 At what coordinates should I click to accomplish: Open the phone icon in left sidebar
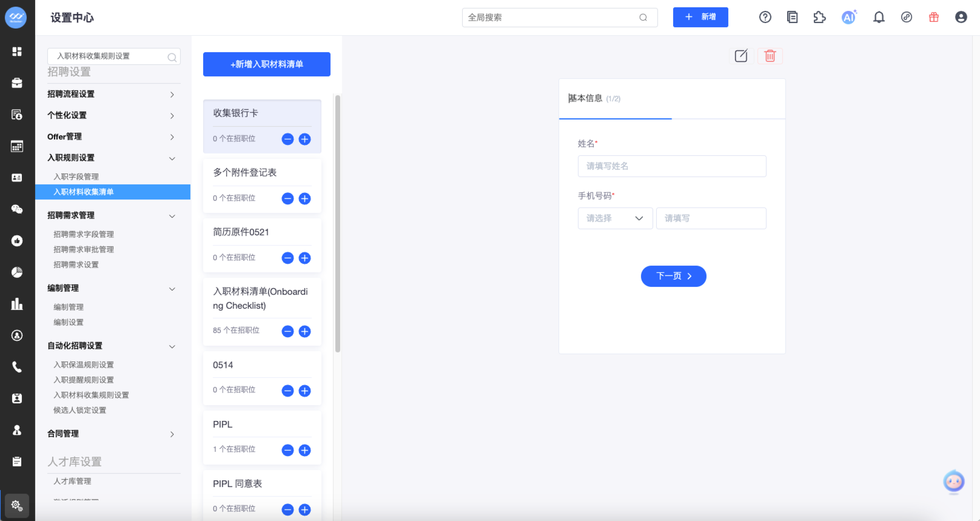point(17,367)
